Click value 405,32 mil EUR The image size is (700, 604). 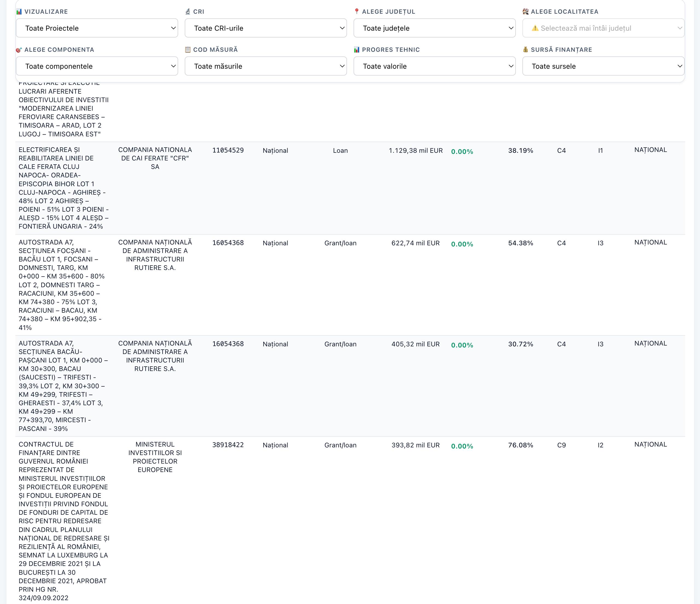416,344
